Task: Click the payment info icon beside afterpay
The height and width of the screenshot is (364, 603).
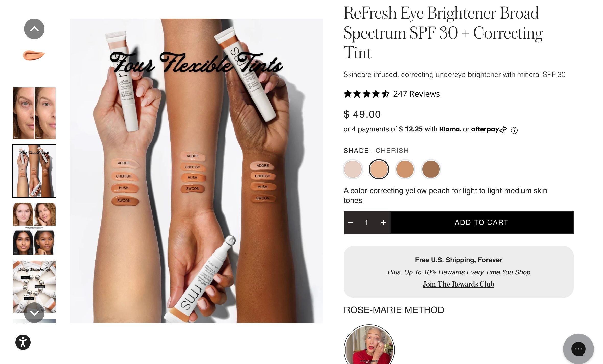Action: [514, 130]
